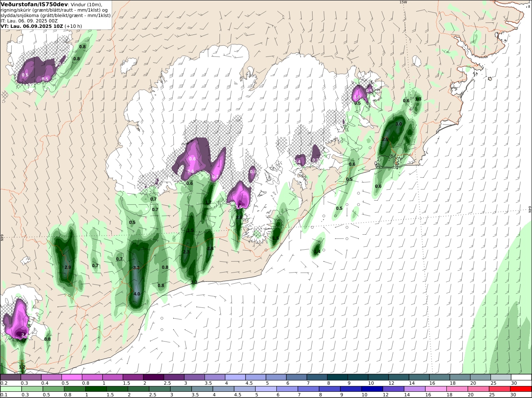Click the '3.3' rain value on the map
This screenshot has height=398, width=532.
click(x=136, y=268)
